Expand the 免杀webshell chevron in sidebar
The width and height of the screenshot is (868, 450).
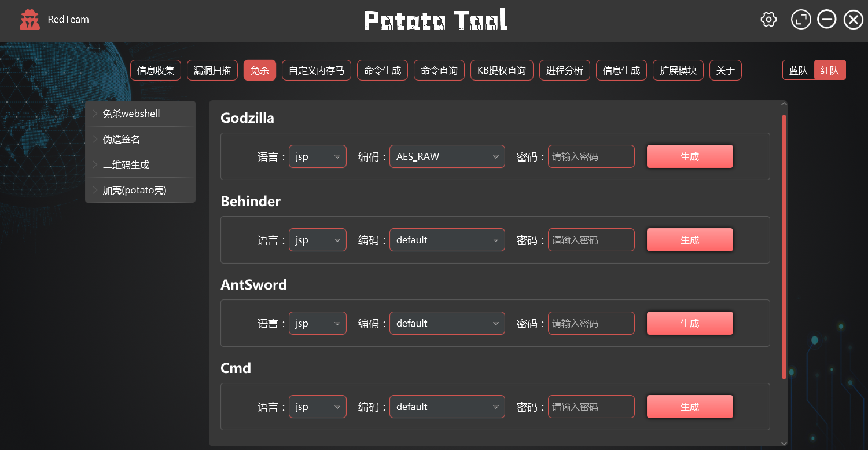tap(95, 114)
